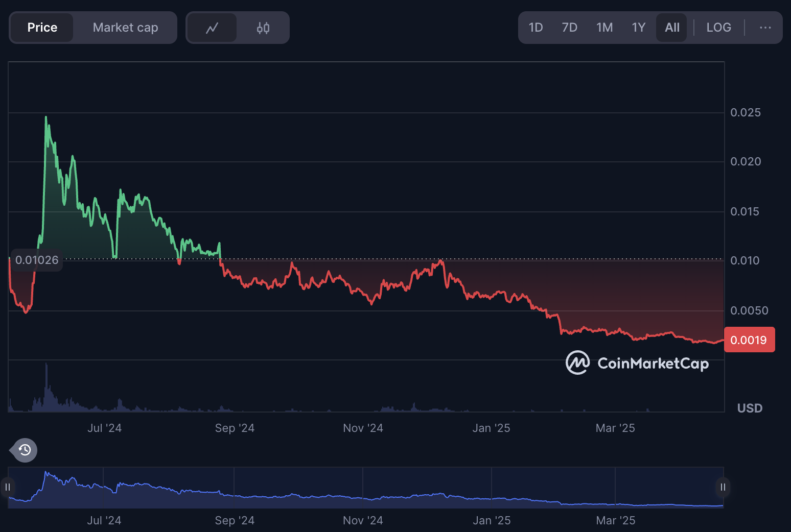The image size is (791, 532).
Task: Set time range to 1Y
Action: pyautogui.click(x=639, y=28)
